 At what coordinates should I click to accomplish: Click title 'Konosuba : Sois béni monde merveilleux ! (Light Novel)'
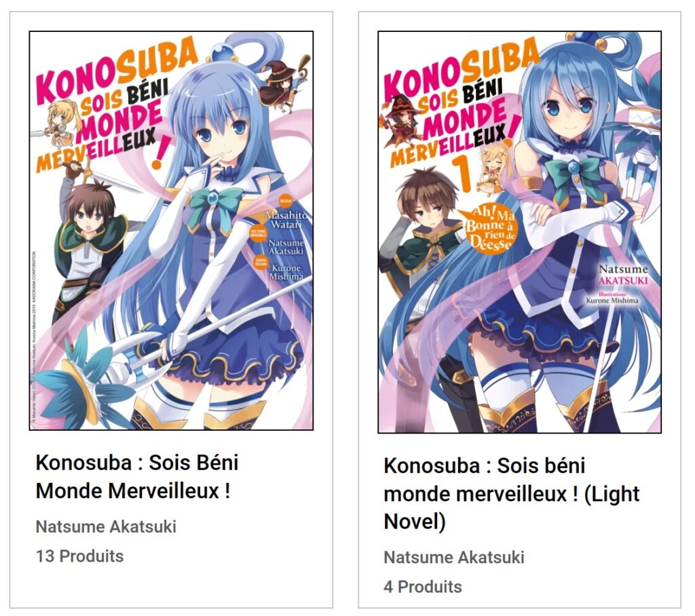(512, 494)
